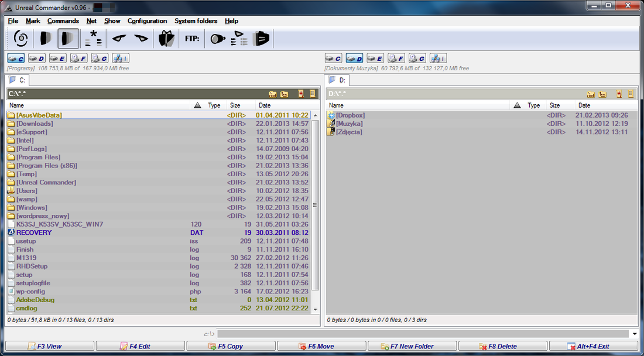The width and height of the screenshot is (644, 356).
Task: Select the C: panel tab
Action: [x=18, y=80]
